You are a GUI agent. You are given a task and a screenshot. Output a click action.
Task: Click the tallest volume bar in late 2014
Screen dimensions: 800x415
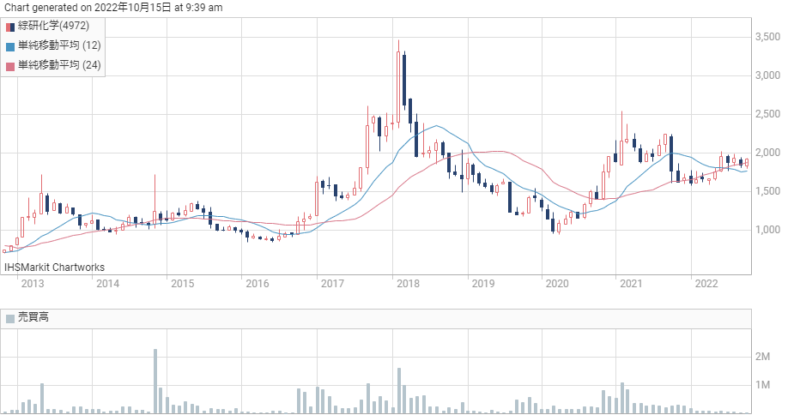155,381
